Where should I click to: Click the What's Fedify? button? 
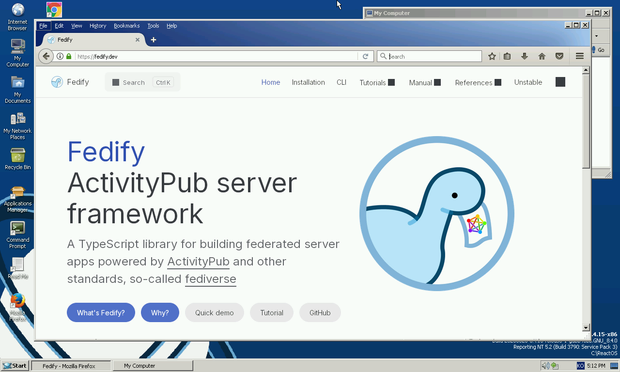tap(101, 312)
